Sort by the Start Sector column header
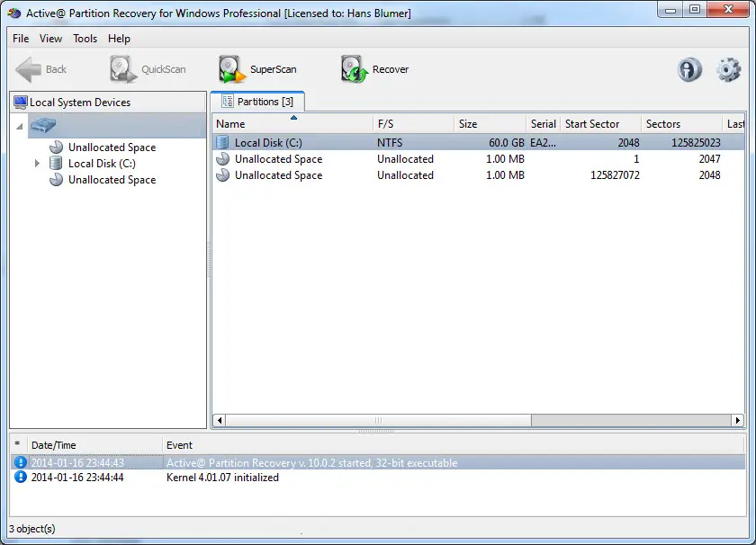 600,124
